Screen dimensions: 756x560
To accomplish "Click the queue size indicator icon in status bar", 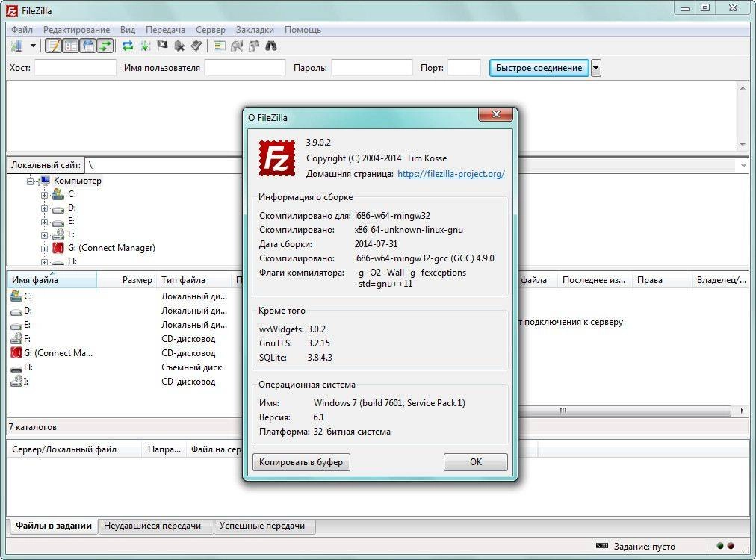I will 601,546.
